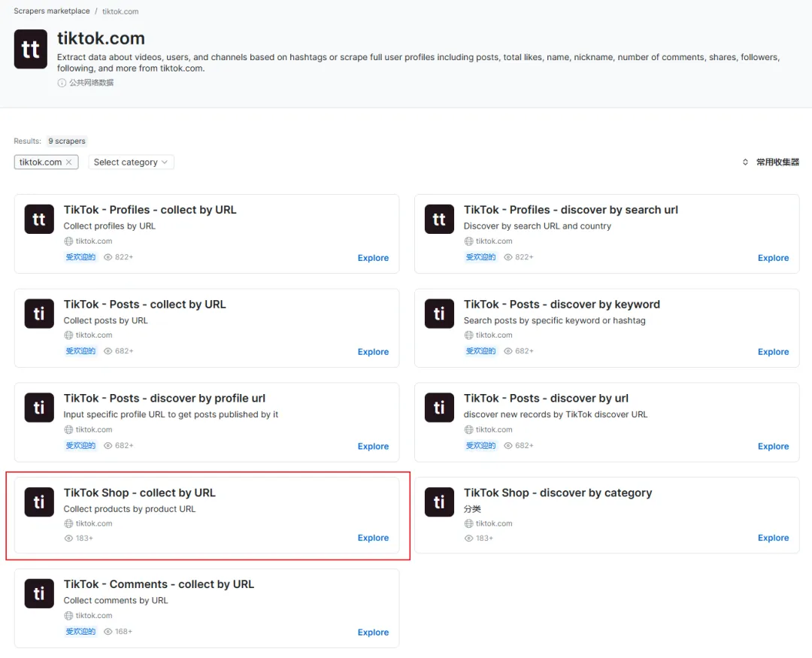Click ti icon of Posts discover by profile url
The image size is (812, 658).
(x=39, y=408)
